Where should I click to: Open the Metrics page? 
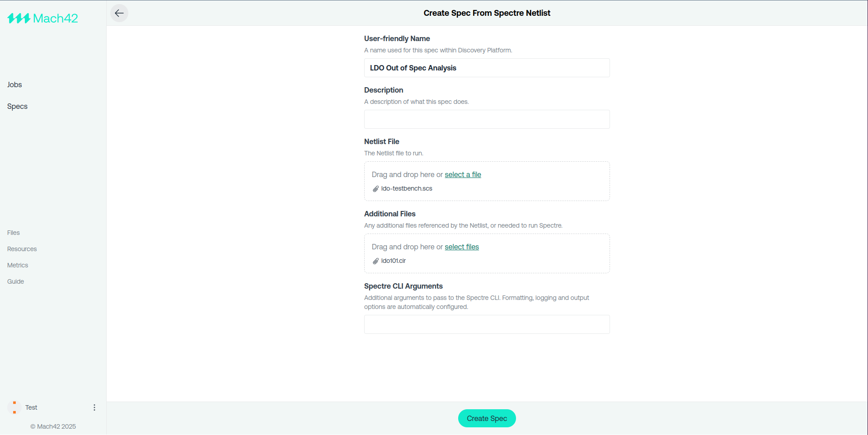tap(18, 265)
